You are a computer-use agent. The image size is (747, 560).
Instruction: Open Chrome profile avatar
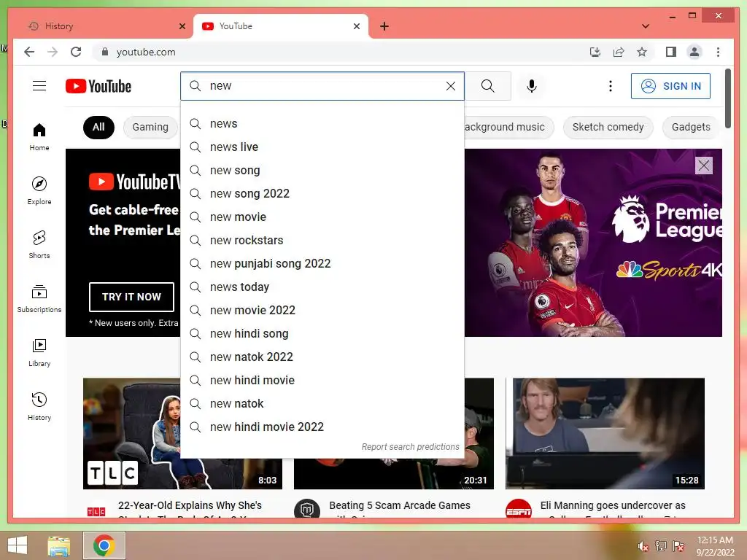tap(694, 52)
